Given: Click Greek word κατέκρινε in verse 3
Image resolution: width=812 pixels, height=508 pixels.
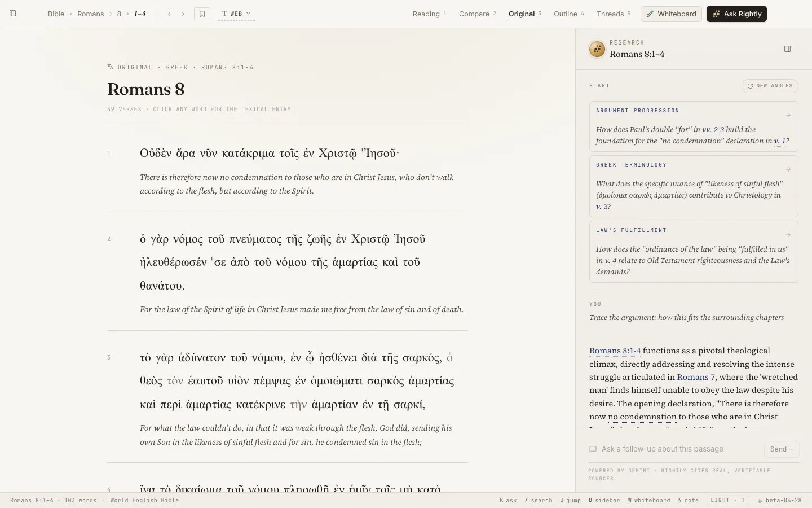Looking at the screenshot, I should coord(261,405).
